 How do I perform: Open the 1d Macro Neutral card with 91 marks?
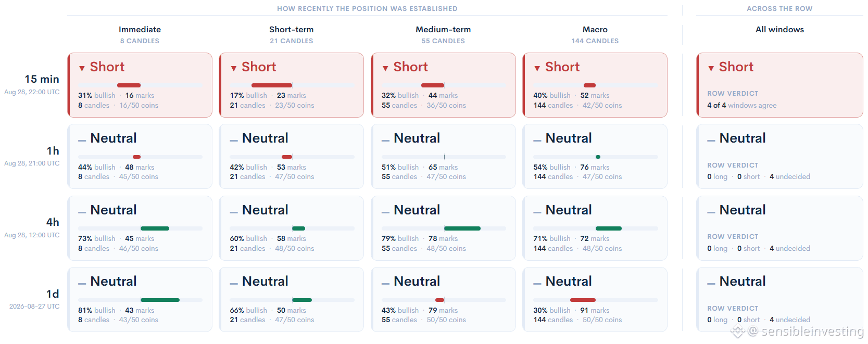pyautogui.click(x=595, y=299)
